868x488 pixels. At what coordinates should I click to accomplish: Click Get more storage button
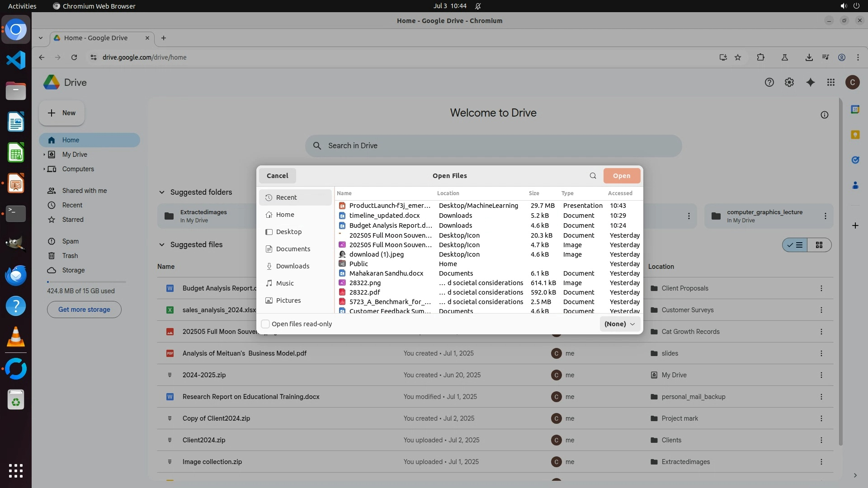[x=84, y=310]
